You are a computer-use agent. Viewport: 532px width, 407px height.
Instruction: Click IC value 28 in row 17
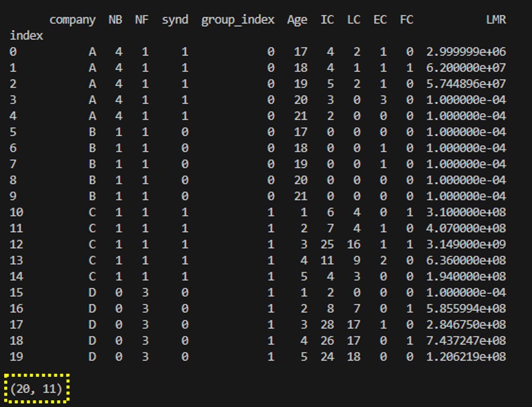[328, 325]
